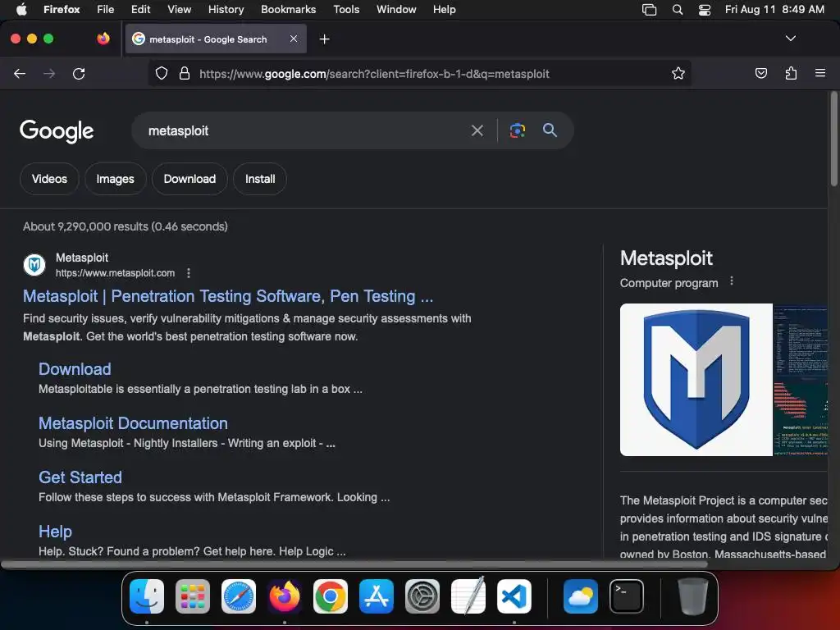Clear the search box with X icon
Viewport: 840px width, 630px height.
477,130
